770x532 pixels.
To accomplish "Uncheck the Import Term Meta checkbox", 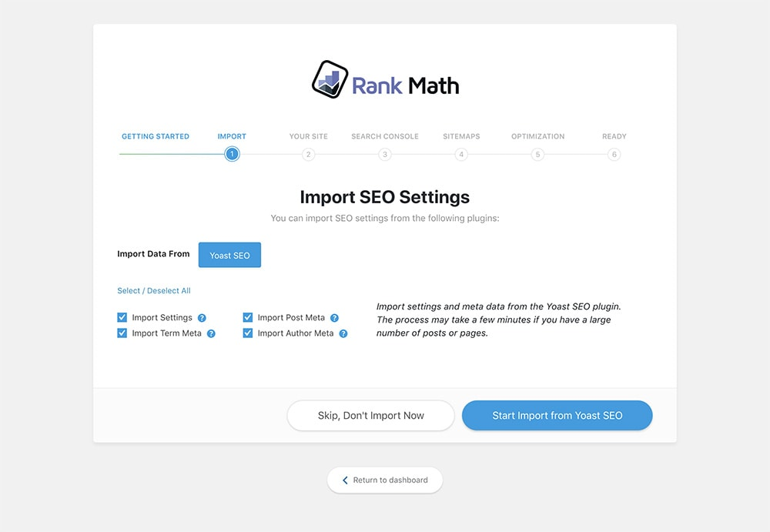I will 122,333.
